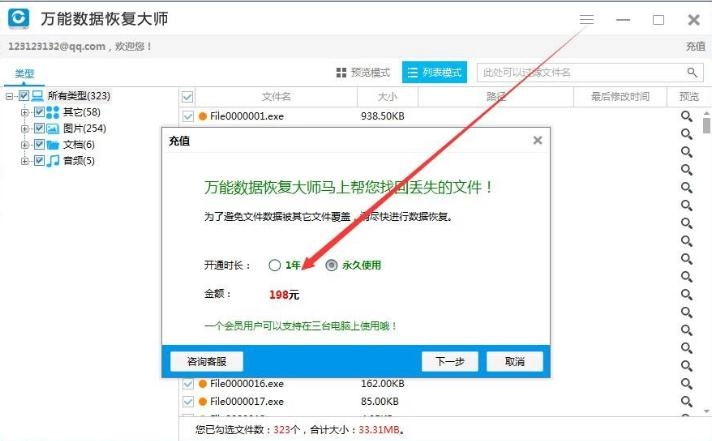
Task: Click 取消 button
Action: 514,362
